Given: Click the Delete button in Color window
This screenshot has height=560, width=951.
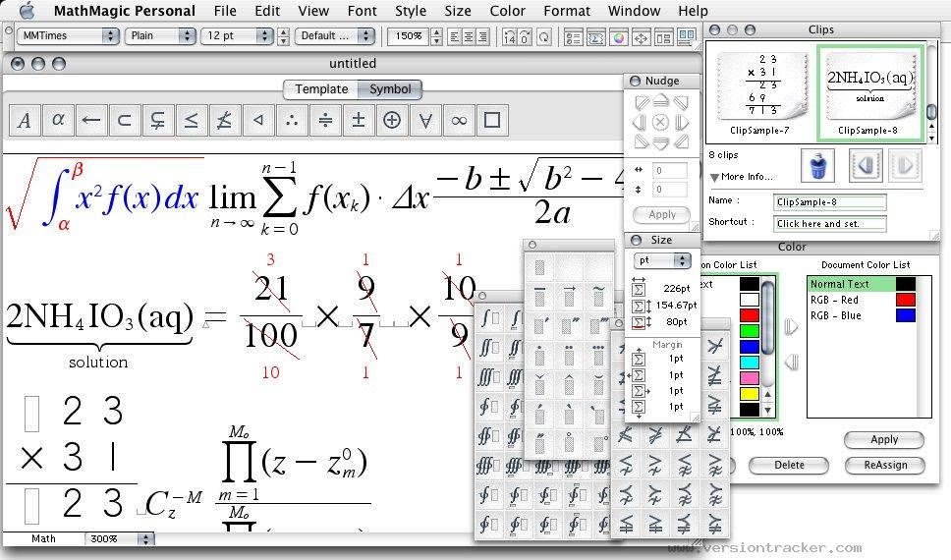Looking at the screenshot, I should pos(789,465).
